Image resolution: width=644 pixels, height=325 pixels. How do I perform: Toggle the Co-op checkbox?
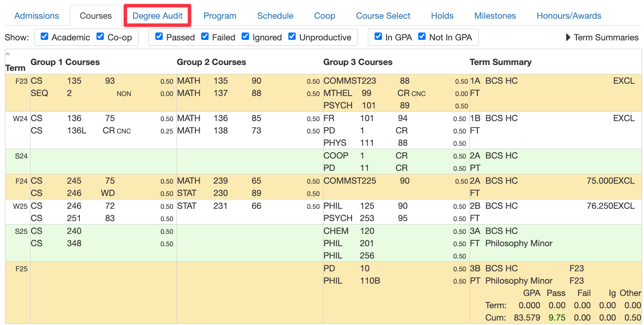tap(100, 37)
